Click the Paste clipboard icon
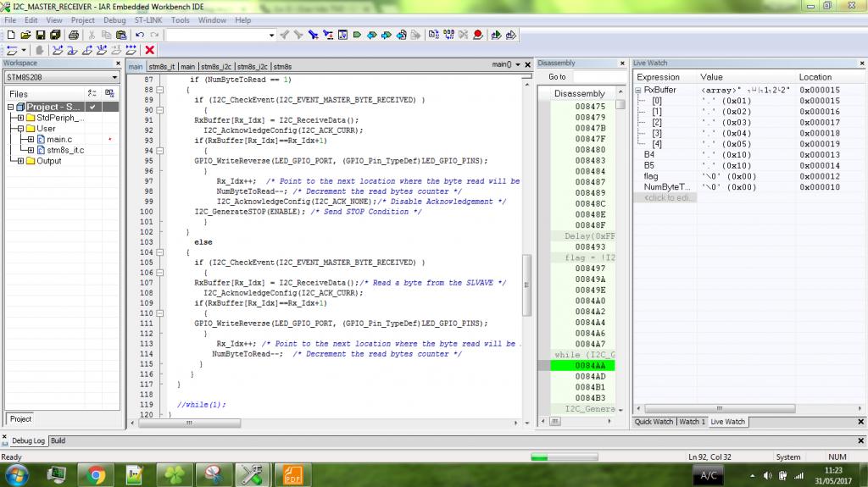This screenshot has height=487, width=868. [121, 35]
